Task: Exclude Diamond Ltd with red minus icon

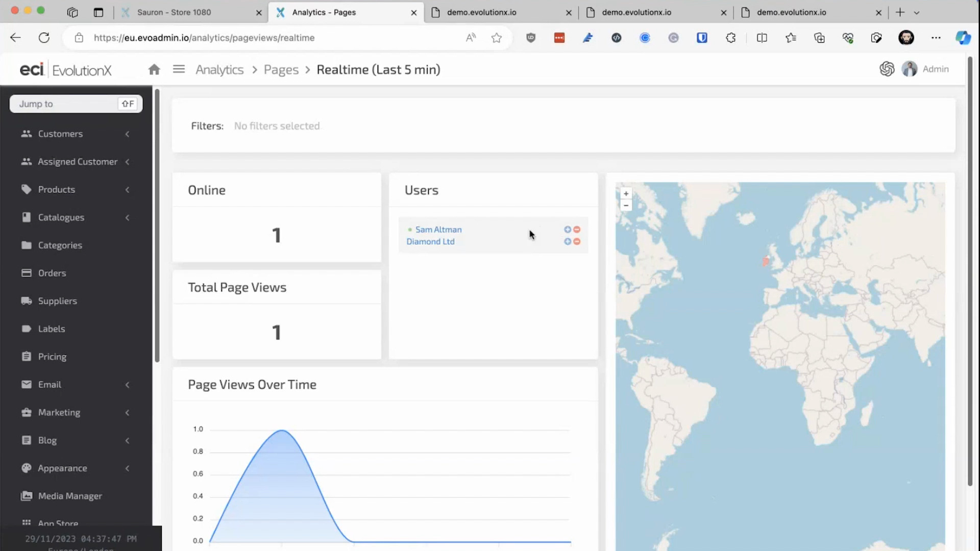Action: [x=577, y=241]
